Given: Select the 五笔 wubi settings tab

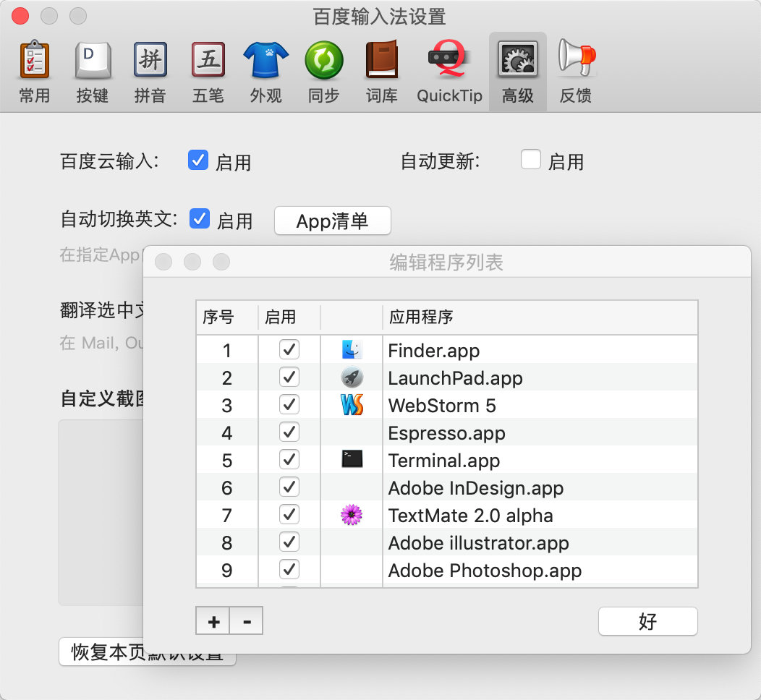Looking at the screenshot, I should coord(208,72).
